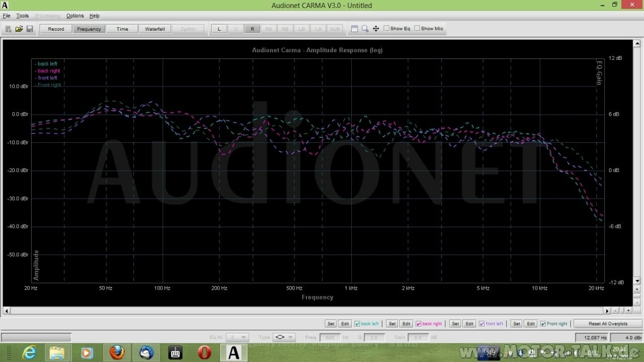Click Set for front left overplot
Viewport: 644px width, 362px height.
(455, 324)
